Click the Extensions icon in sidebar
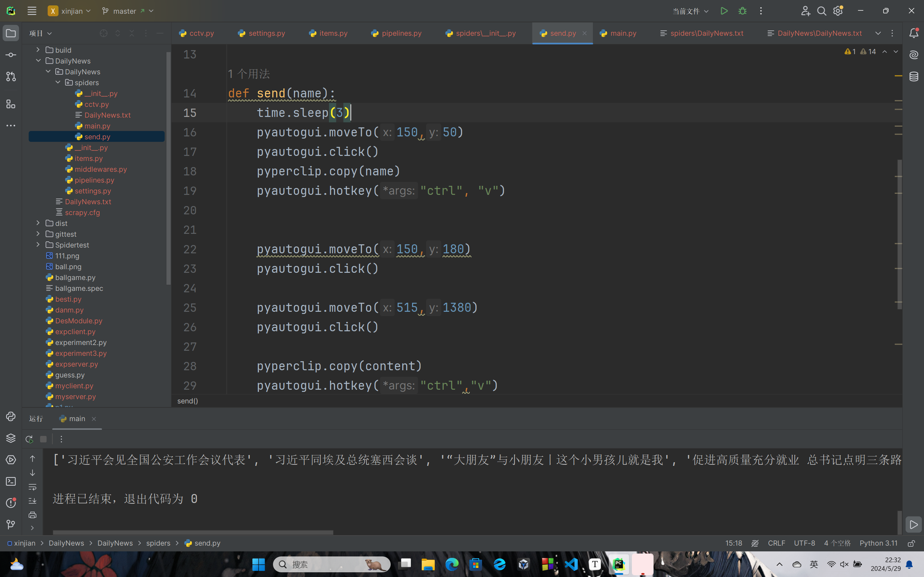Screen dimensions: 924x577 click(x=10, y=104)
